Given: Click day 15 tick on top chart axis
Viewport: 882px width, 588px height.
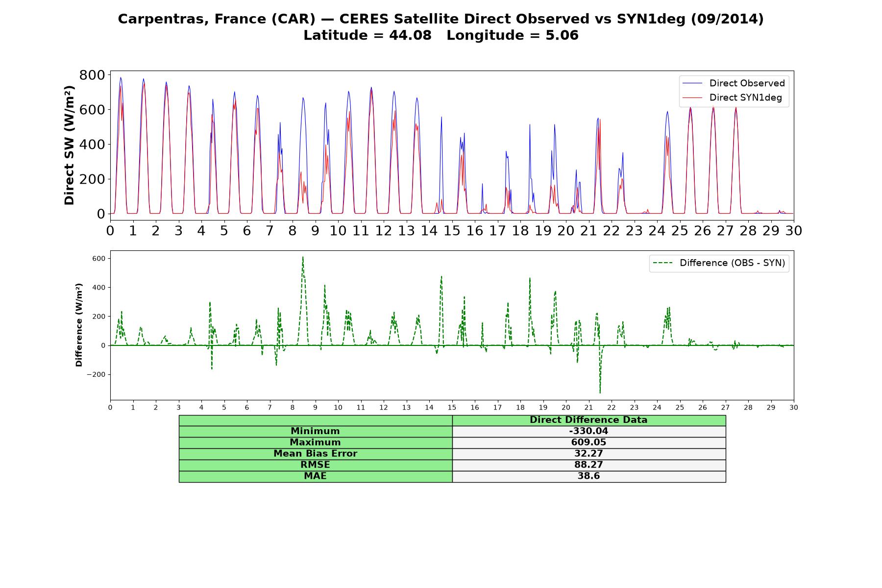Looking at the screenshot, I should coord(452,231).
